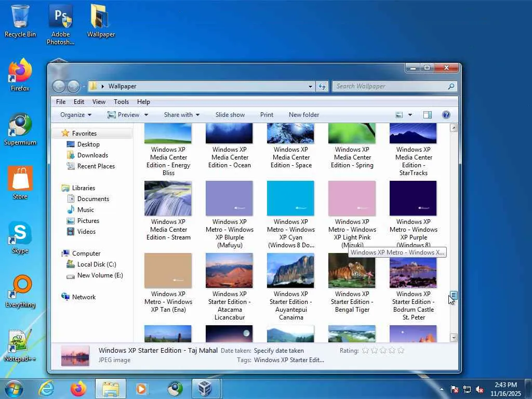Click the Action Center flag tray icon
Screen dimensions: 532x399
click(454, 390)
